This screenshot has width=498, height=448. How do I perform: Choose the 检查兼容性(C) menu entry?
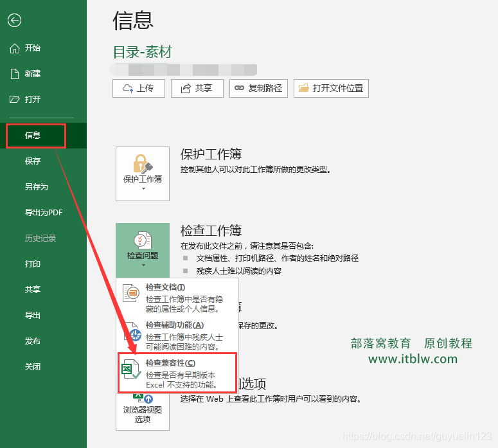click(x=177, y=373)
